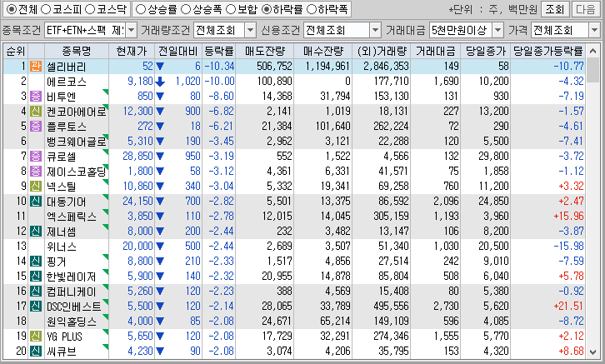
Task: Click the 신 badge next to 켄코아에어로
Action: (36, 111)
